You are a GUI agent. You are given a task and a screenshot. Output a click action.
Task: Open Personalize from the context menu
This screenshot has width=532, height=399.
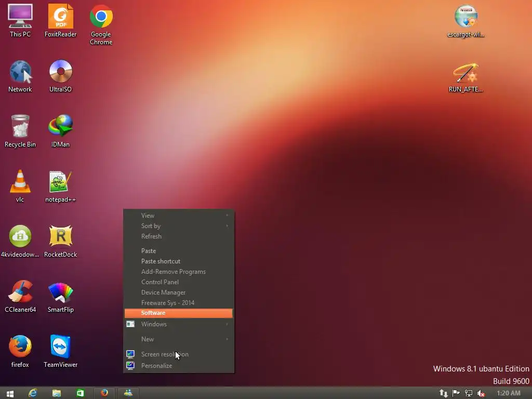tap(179, 366)
